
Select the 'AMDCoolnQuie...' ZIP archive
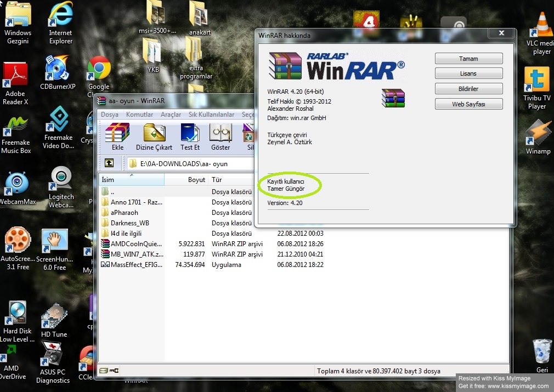click(212, 243)
